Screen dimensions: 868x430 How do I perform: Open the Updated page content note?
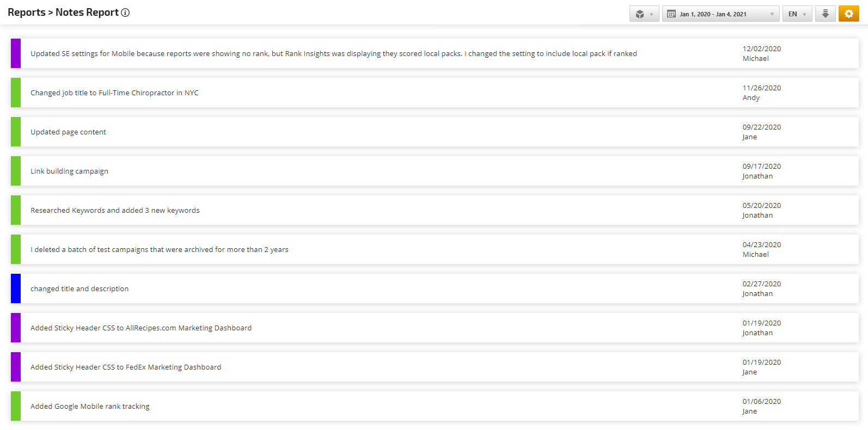(x=68, y=132)
